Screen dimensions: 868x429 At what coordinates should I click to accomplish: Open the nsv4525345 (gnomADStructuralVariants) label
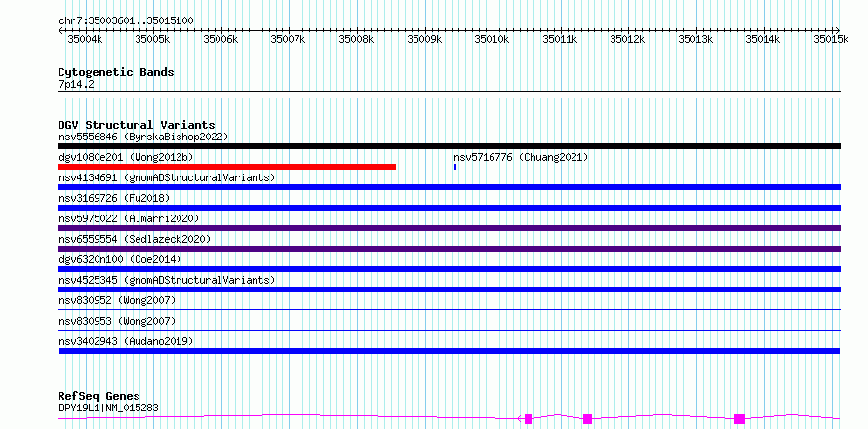pyautogui.click(x=167, y=280)
